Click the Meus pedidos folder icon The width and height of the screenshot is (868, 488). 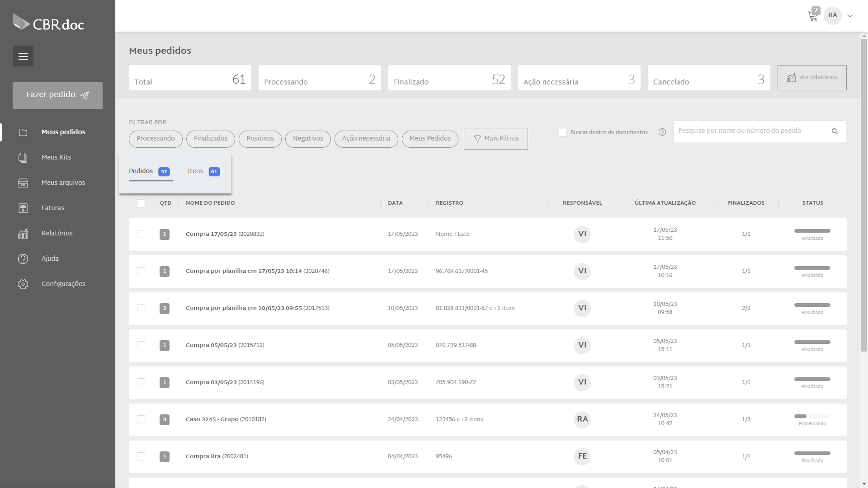coord(23,132)
